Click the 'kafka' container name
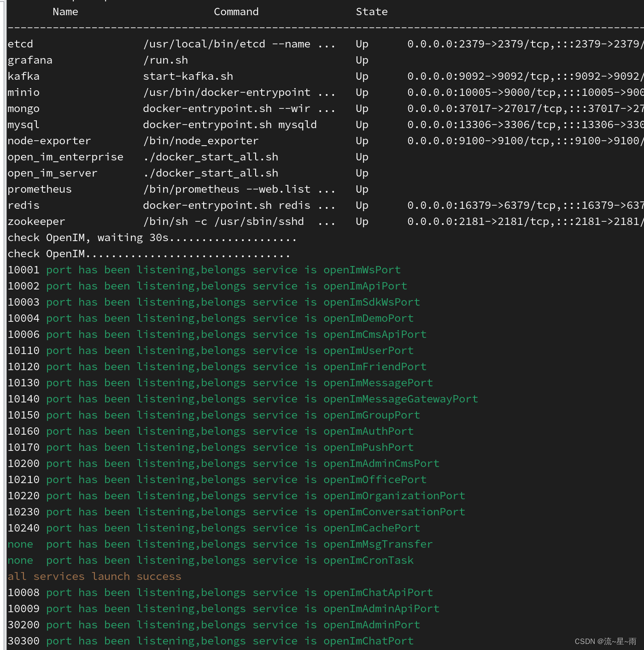644x650 pixels. 23,76
